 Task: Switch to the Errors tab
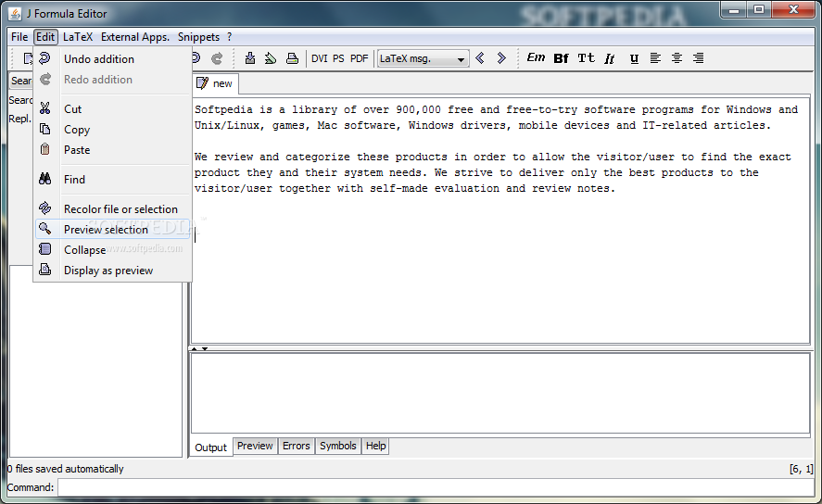tap(297, 446)
